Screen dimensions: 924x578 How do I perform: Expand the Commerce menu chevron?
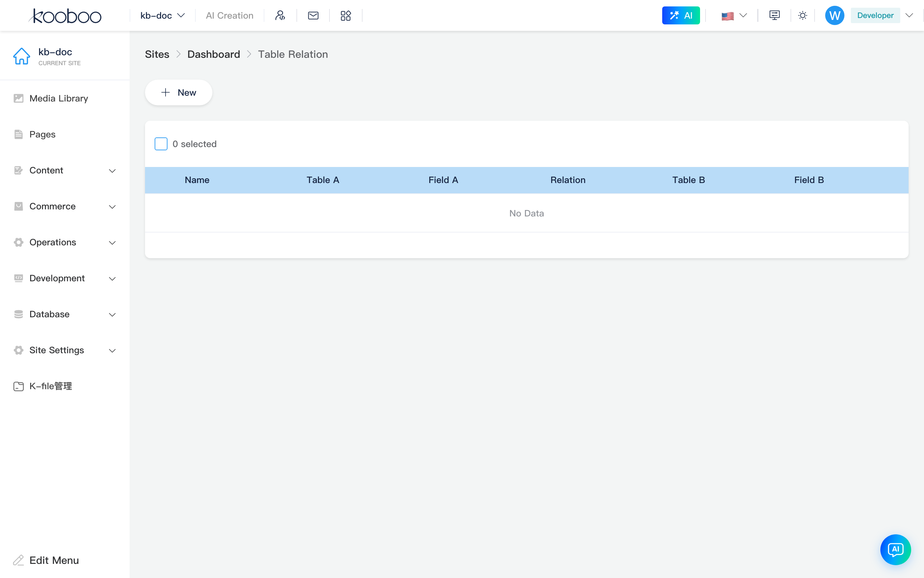coord(112,207)
